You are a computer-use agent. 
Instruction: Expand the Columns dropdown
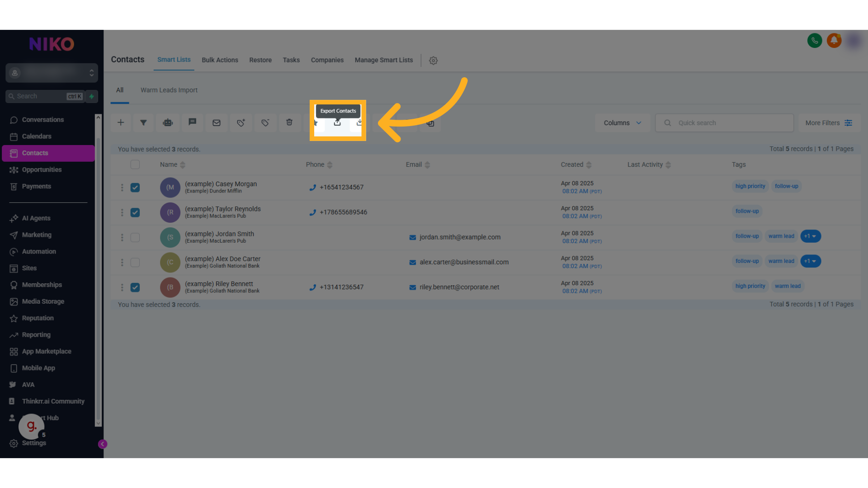pyautogui.click(x=622, y=123)
